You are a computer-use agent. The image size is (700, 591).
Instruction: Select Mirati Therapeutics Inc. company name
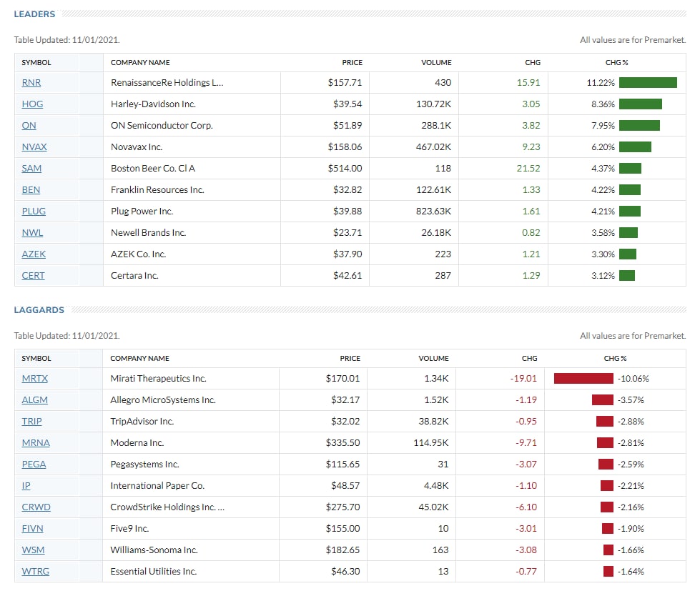158,378
